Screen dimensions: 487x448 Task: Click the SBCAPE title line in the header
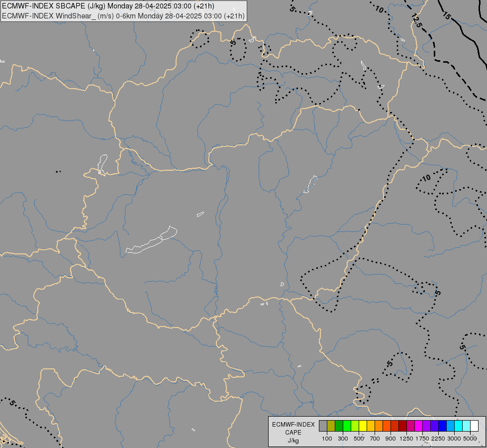pyautogui.click(x=108, y=6)
